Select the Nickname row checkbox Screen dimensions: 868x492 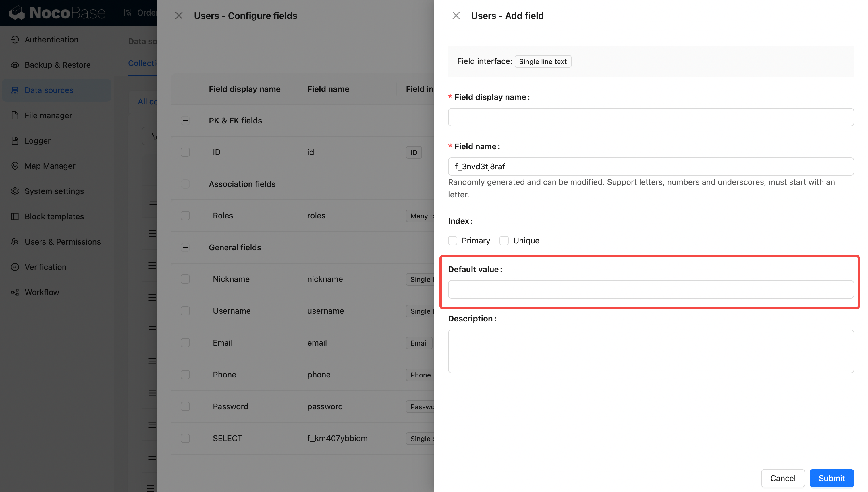(x=185, y=279)
